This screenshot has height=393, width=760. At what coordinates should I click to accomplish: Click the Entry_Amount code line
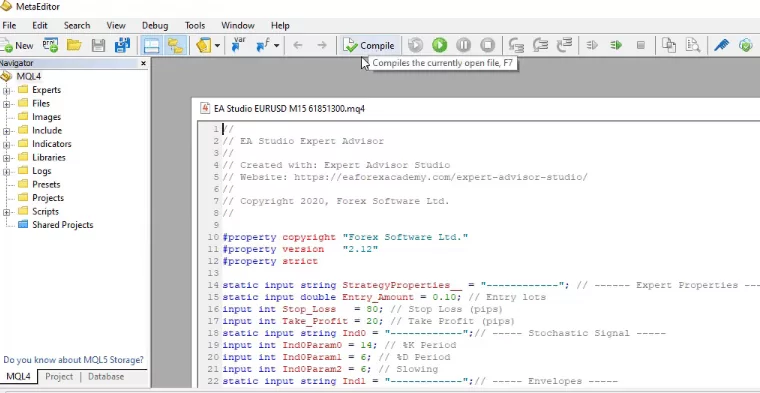[x=384, y=297]
